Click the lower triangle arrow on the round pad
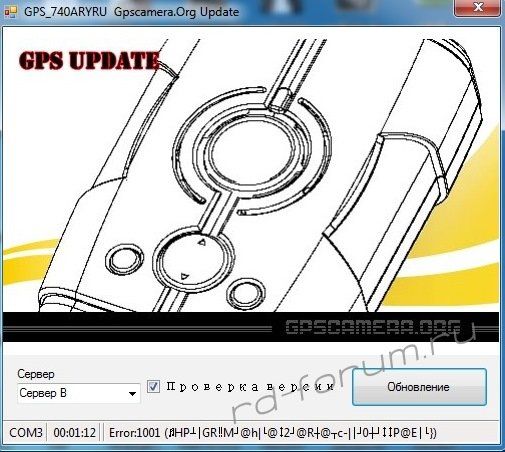This screenshot has height=452, width=505. tap(184, 276)
